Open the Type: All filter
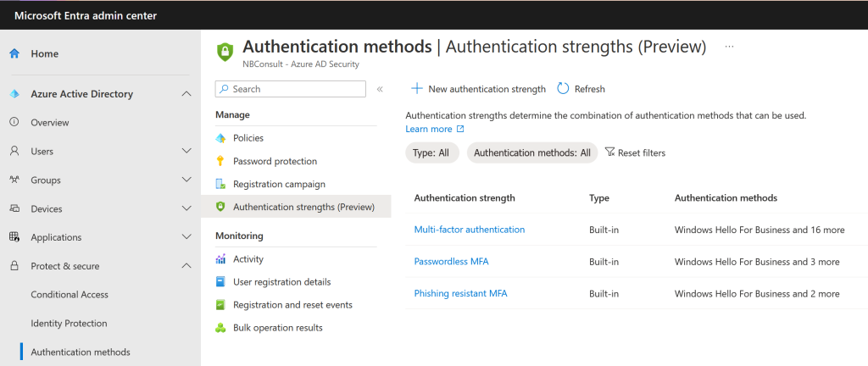Image resolution: width=868 pixels, height=366 pixels. [432, 152]
